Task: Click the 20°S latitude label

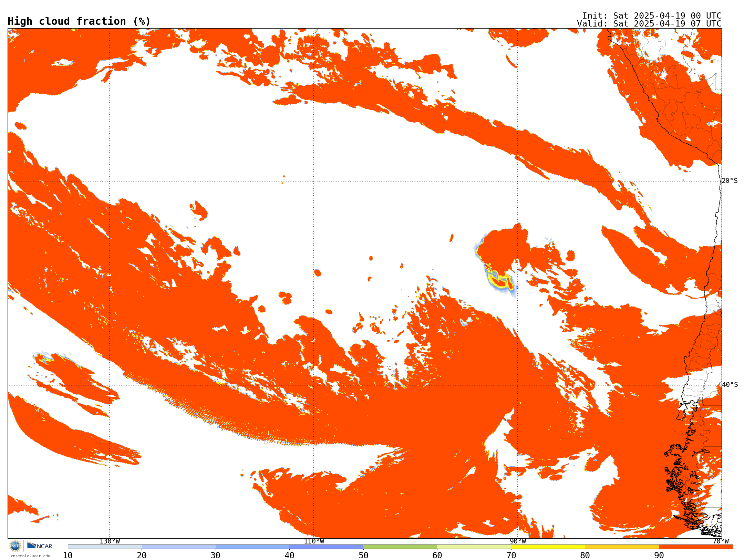Action: 730,181
